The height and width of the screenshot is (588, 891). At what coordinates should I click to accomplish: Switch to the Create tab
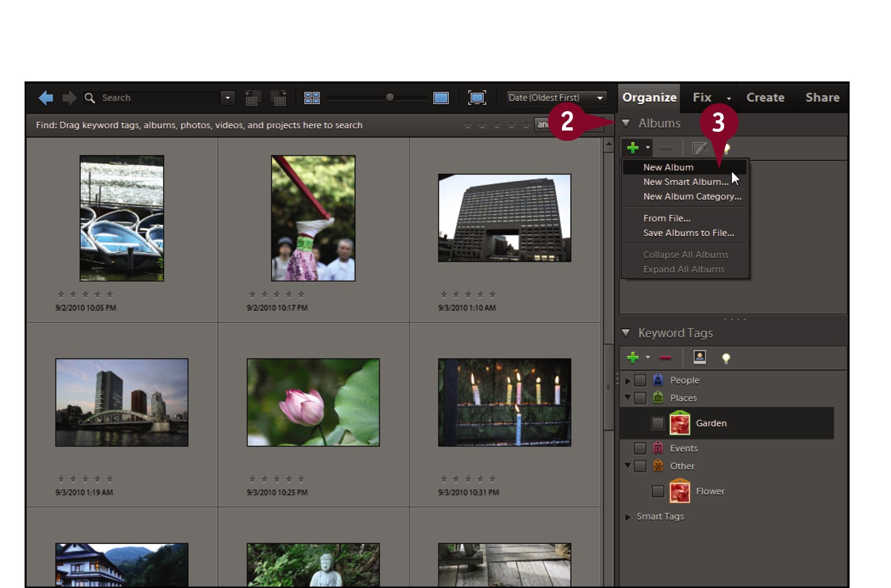point(766,98)
